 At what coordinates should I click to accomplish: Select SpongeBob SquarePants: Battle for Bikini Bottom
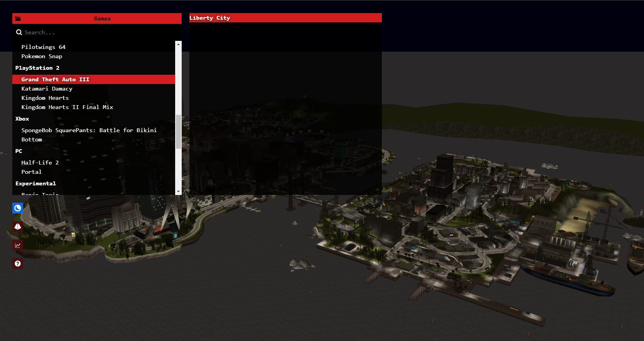pyautogui.click(x=94, y=135)
